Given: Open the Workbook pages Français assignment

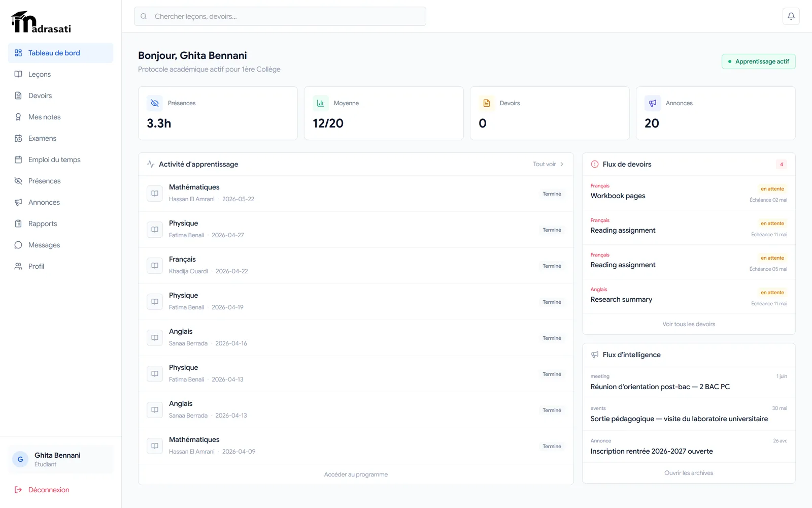Looking at the screenshot, I should click(689, 193).
